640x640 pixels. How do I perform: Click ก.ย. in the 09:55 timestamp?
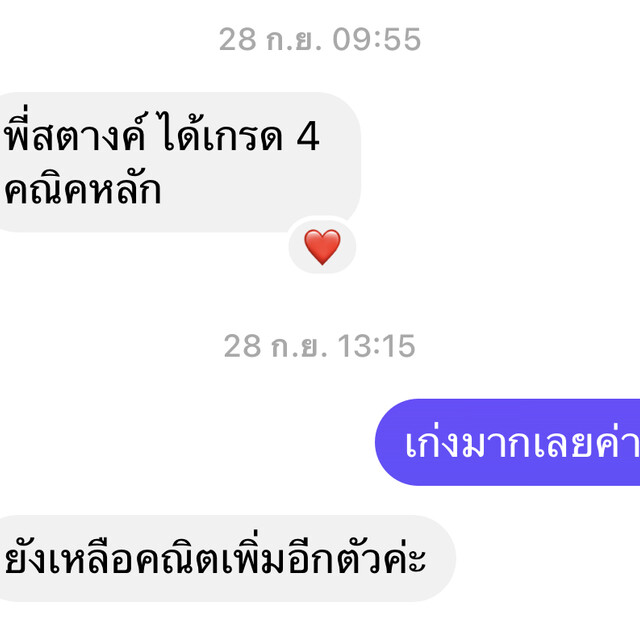pos(294,40)
